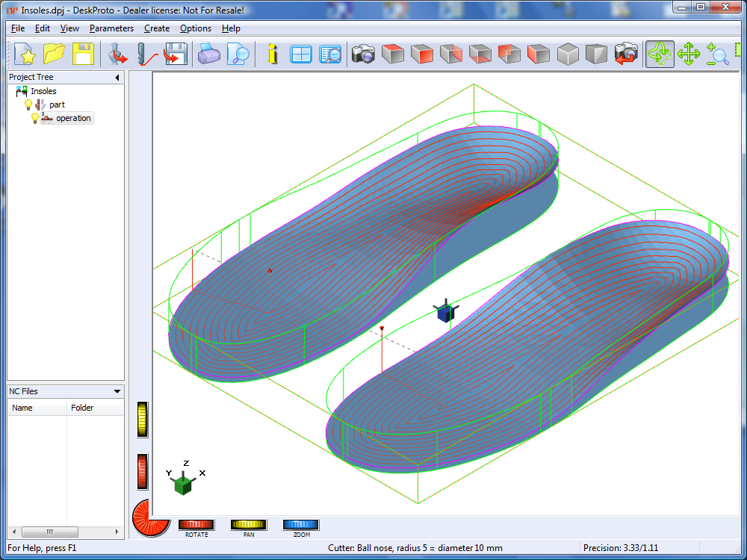Activate the green four-arrow pan tool
Viewport: 747px width, 560px height.
(688, 55)
